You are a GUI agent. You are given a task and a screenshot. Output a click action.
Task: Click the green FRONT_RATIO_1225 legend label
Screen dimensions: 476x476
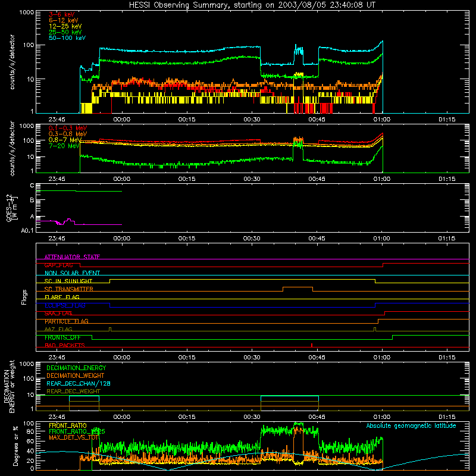pyautogui.click(x=77, y=431)
